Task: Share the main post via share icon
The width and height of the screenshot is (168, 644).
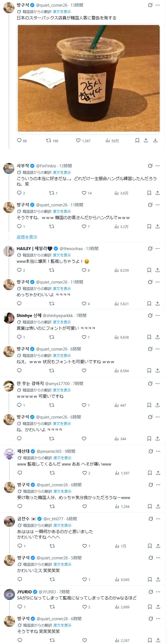Action: [x=146, y=141]
